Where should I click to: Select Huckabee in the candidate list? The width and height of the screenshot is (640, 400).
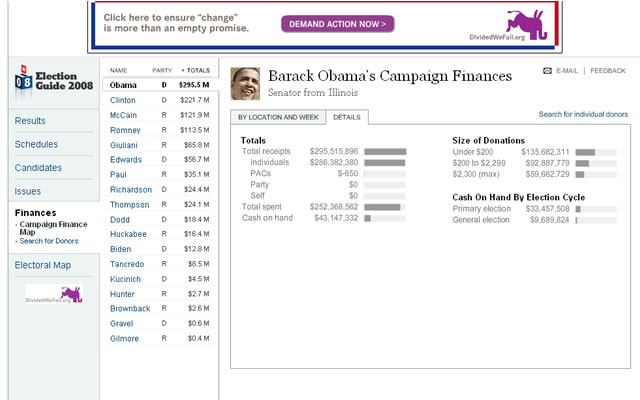click(128, 234)
